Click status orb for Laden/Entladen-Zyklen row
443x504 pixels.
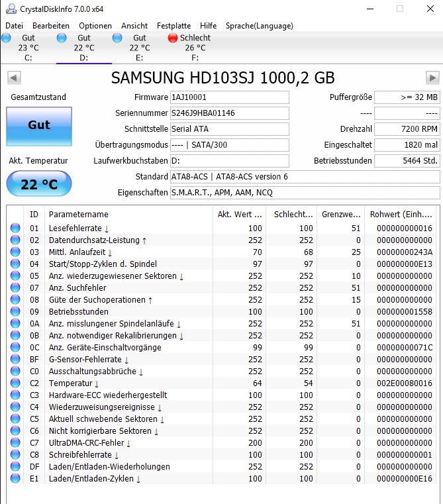[x=15, y=478]
